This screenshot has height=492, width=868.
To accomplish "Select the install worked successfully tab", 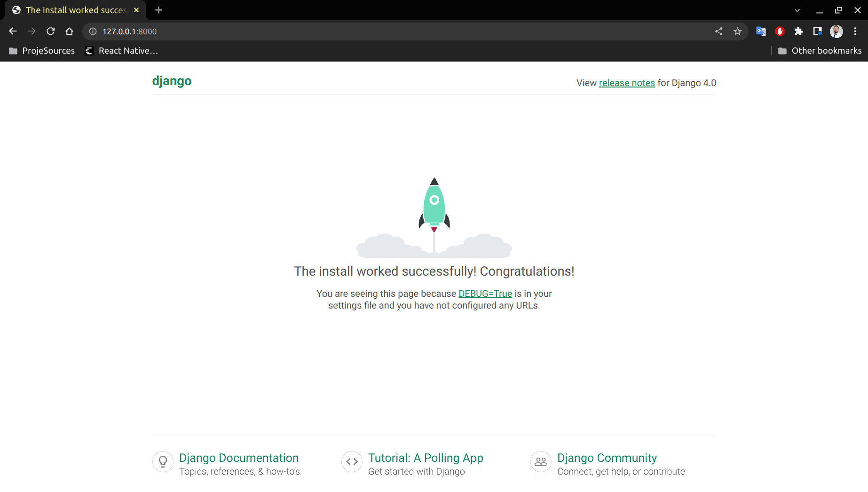I will [75, 10].
